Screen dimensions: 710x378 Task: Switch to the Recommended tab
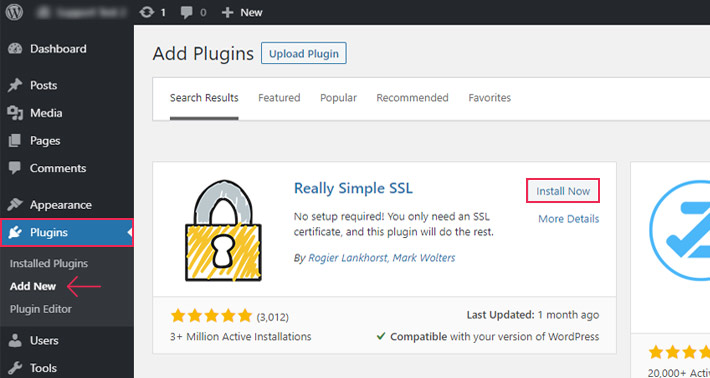point(413,98)
